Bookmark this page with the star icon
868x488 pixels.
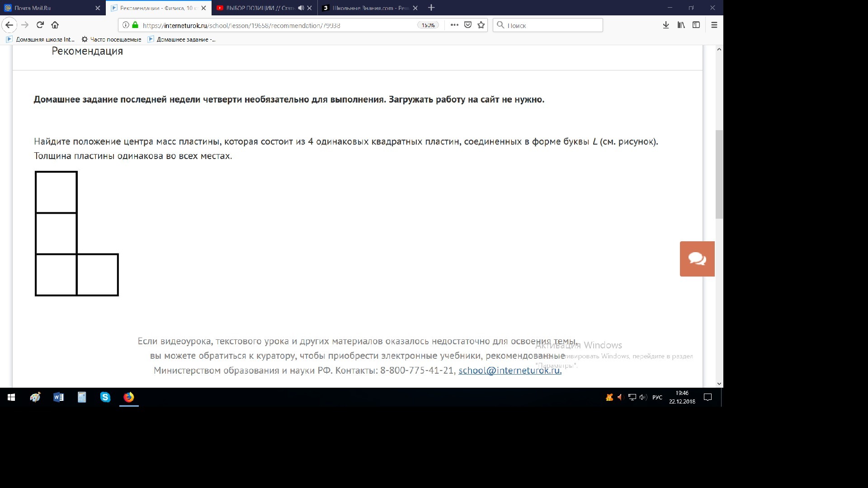(x=481, y=25)
